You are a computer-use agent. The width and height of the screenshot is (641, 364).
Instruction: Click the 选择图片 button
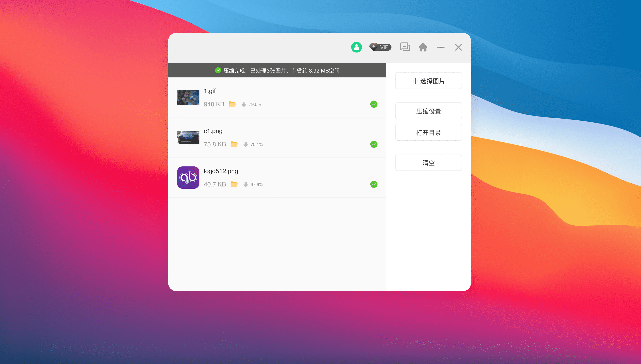point(428,81)
